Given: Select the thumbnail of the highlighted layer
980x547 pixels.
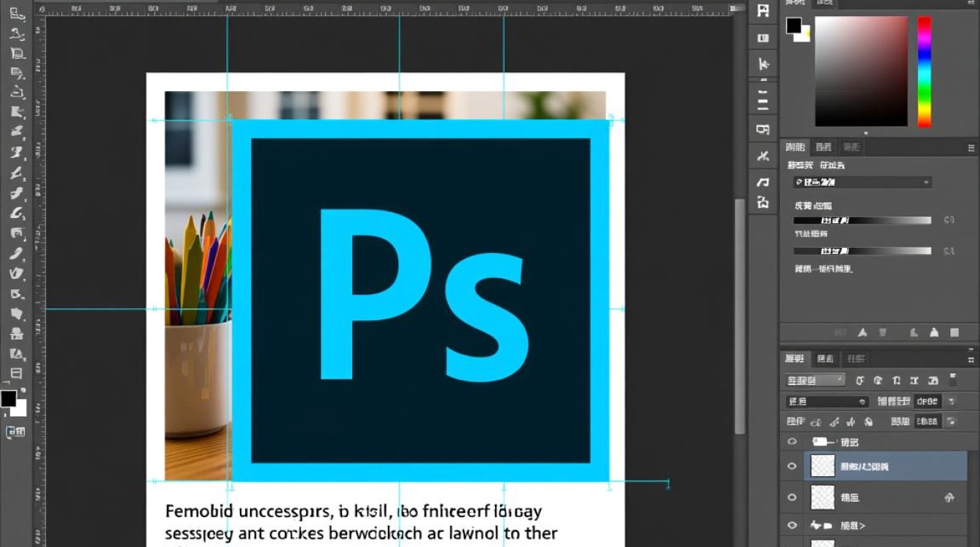Looking at the screenshot, I should (822, 466).
